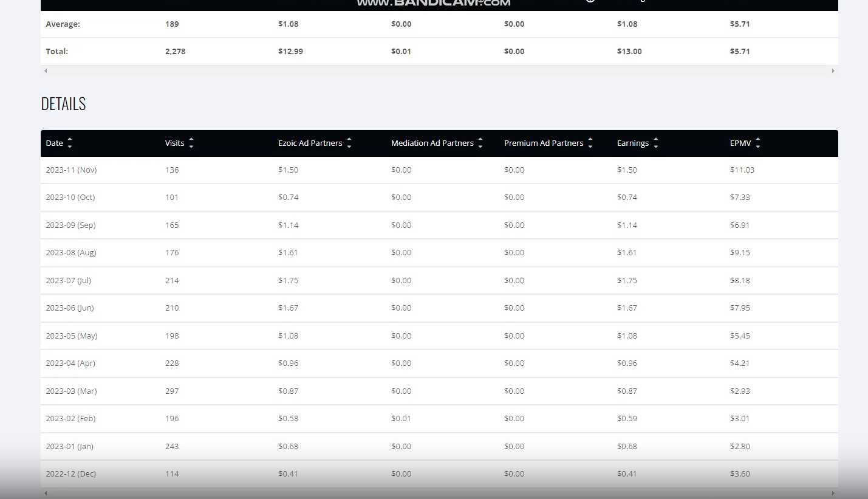Click the 297 visits cell for March
The height and width of the screenshot is (499, 868).
click(x=172, y=391)
